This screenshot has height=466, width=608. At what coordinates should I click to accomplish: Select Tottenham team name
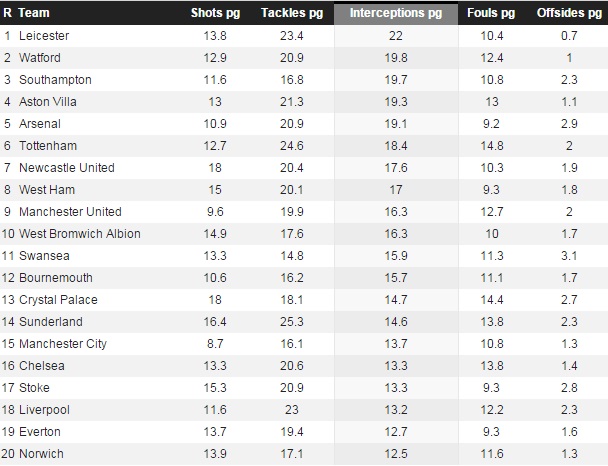pos(48,146)
